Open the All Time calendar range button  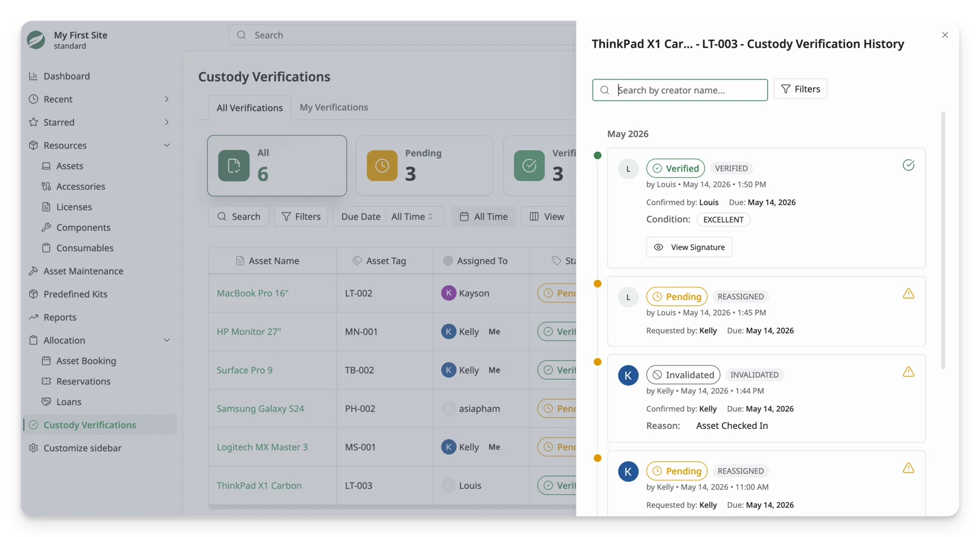[483, 216]
